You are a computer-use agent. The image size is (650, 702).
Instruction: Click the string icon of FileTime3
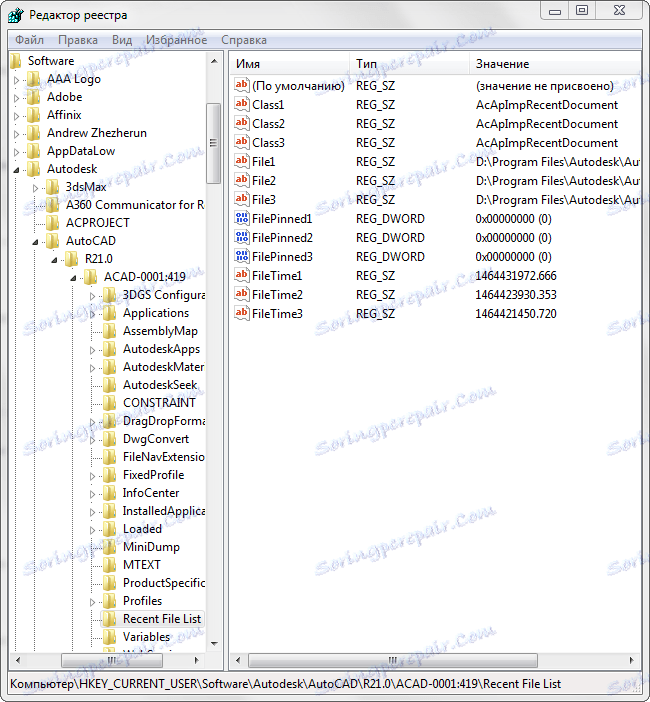pyautogui.click(x=241, y=313)
